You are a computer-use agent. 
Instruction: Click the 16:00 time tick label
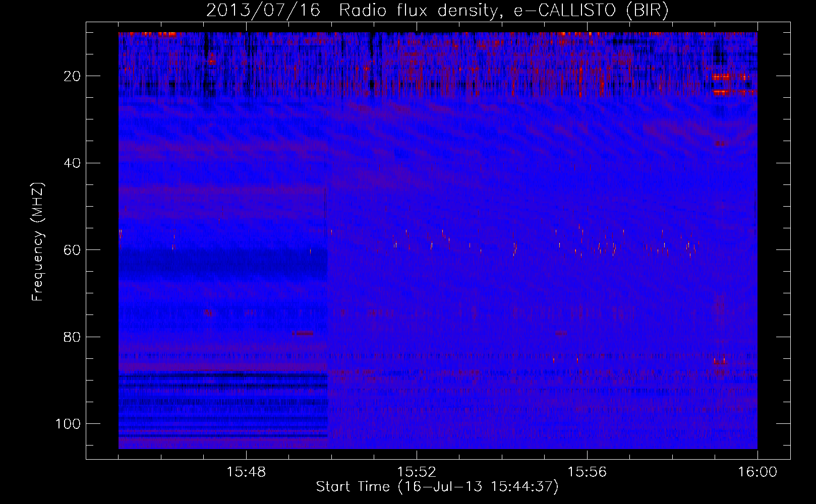(757, 472)
